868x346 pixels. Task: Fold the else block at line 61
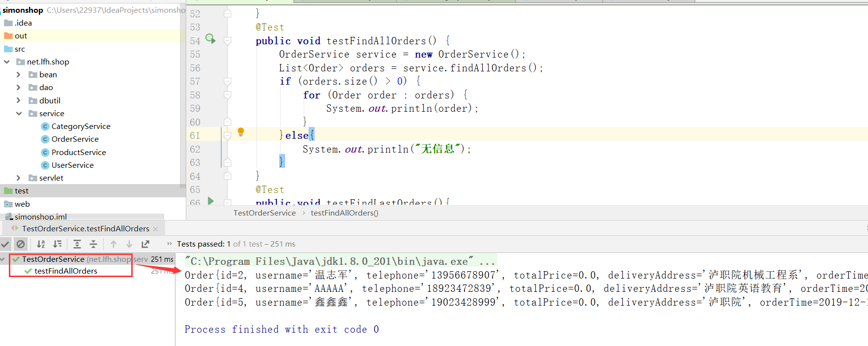228,135
